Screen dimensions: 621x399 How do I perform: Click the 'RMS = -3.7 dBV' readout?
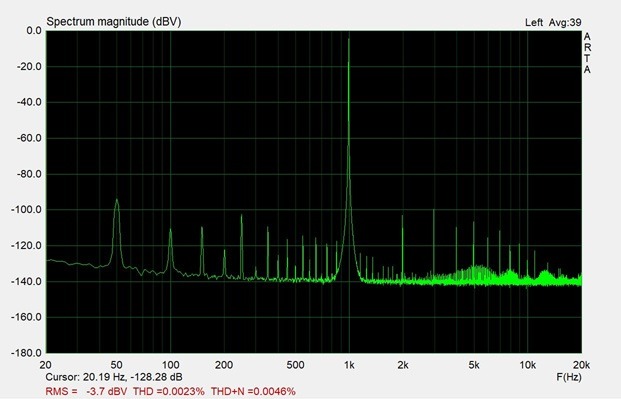86,391
